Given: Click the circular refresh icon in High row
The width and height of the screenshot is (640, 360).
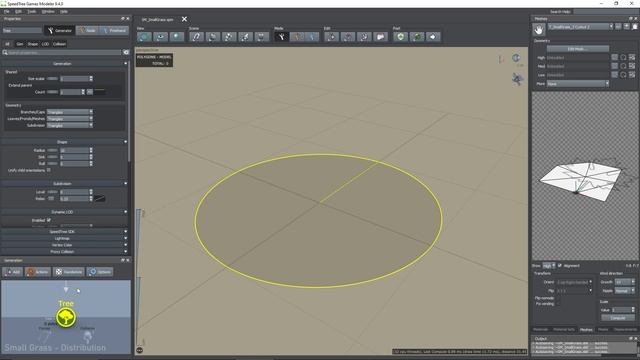Looking at the screenshot, I should (623, 58).
